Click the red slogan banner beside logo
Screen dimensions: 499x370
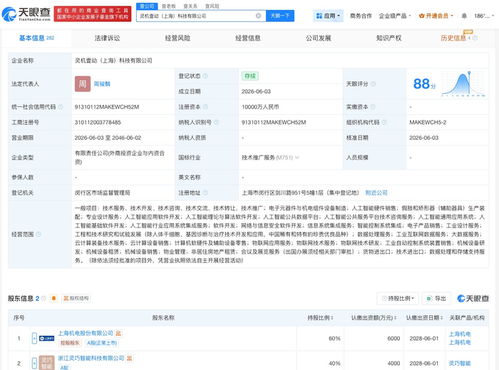tap(93, 14)
